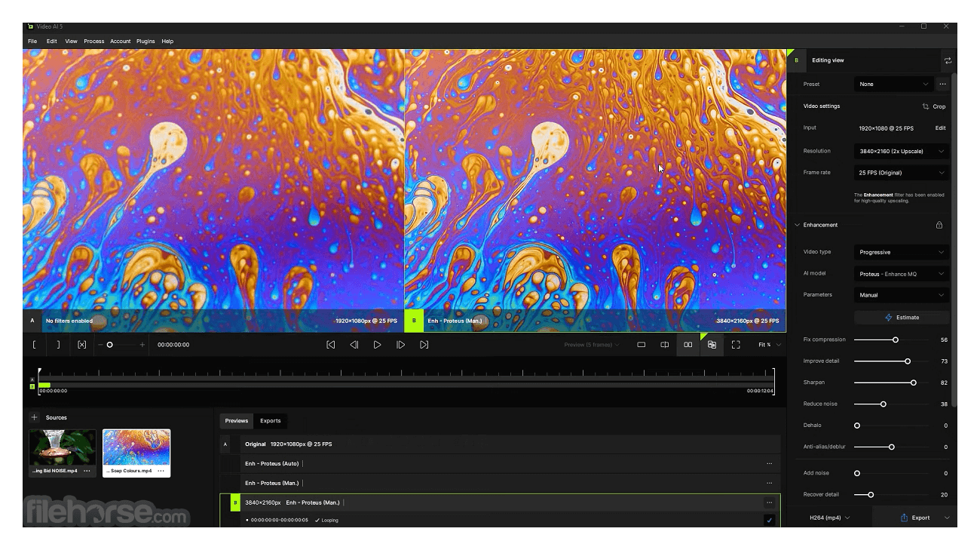980x550 pixels.
Task: Select the Bid NOISE.mp4 thumbnail
Action: click(x=63, y=448)
